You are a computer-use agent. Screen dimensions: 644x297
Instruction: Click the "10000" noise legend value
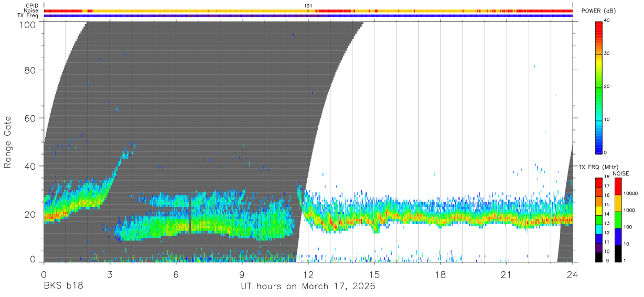point(630,194)
